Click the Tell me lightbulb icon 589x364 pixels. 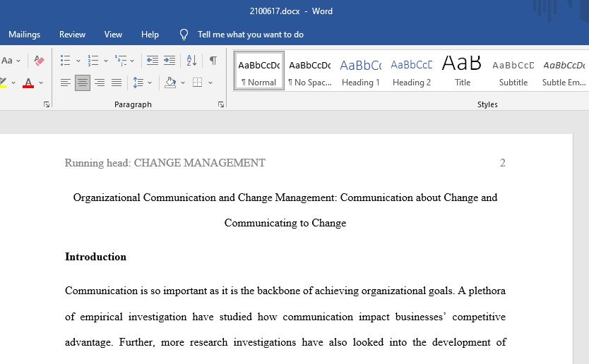(x=184, y=35)
